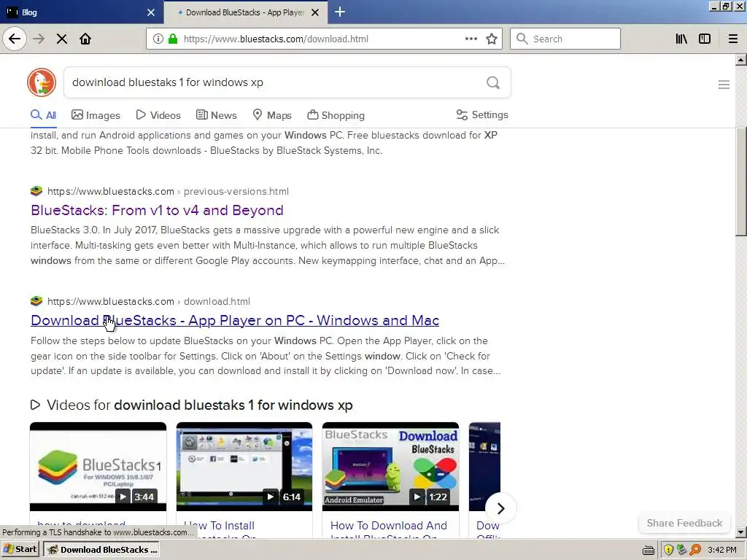Open page actions three-dot menu in address bar
This screenshot has height=560, width=747.
pos(471,39)
